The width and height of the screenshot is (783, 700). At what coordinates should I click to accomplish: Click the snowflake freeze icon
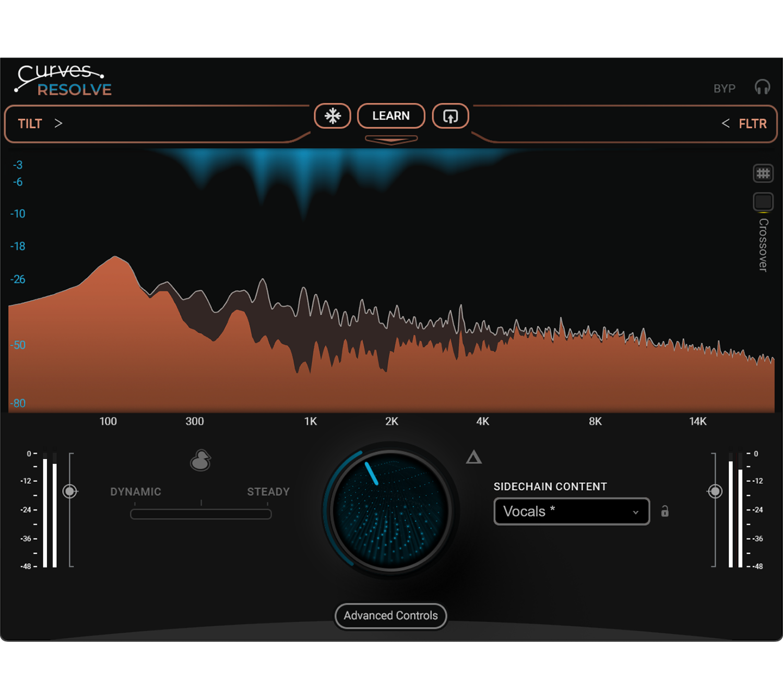333,116
